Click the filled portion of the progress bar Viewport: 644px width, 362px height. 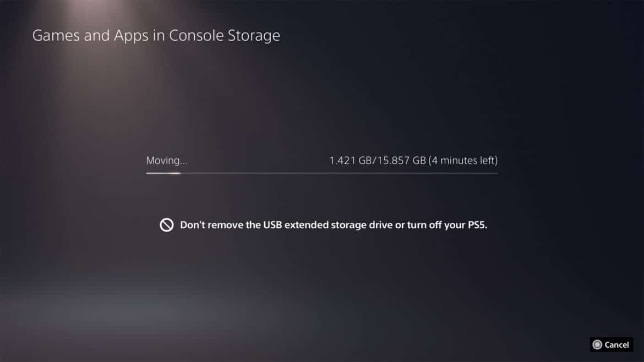tap(163, 173)
